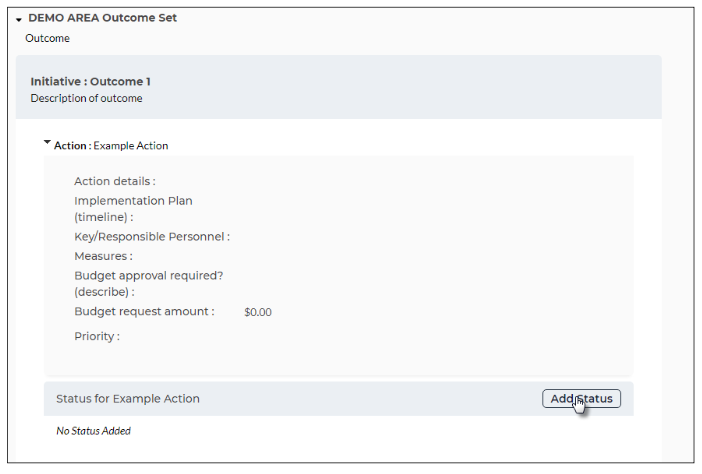Screen dimensions: 702x474
Task: Click the Budget request amount label
Action: (x=145, y=312)
